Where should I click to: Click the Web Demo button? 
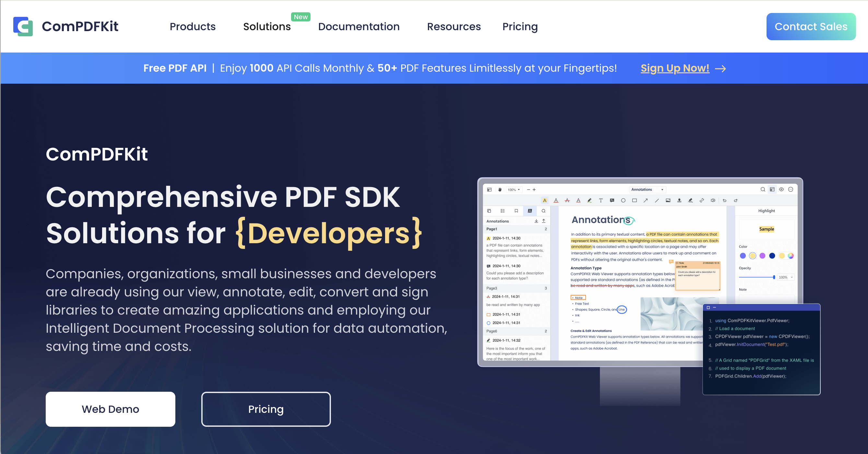pyautogui.click(x=110, y=409)
